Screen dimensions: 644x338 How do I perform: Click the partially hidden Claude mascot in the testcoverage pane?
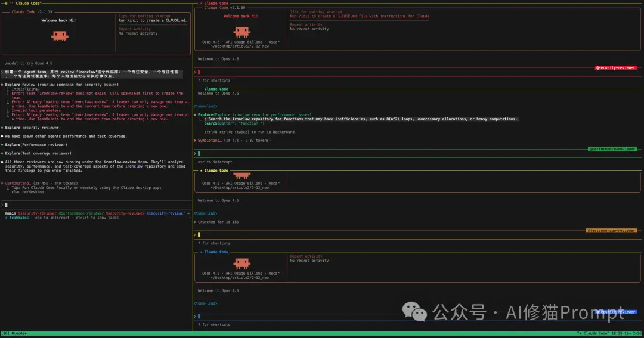tap(241, 176)
